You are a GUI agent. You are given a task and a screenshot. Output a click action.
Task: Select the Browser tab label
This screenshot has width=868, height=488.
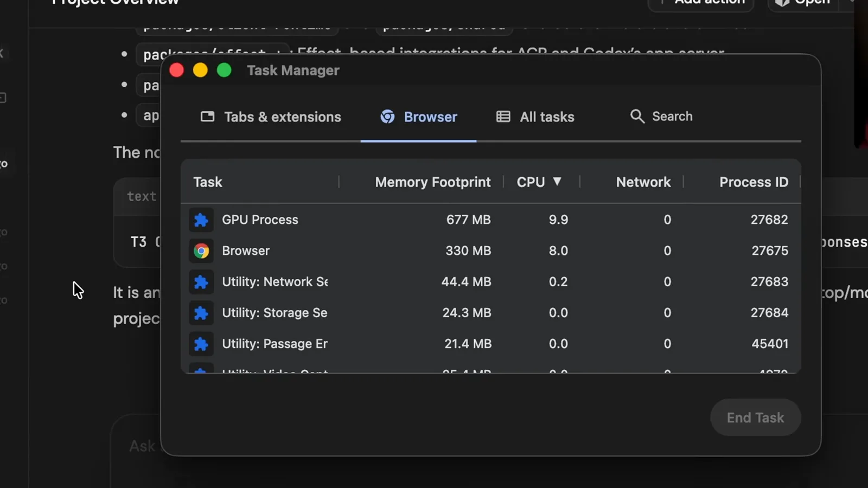pos(431,117)
